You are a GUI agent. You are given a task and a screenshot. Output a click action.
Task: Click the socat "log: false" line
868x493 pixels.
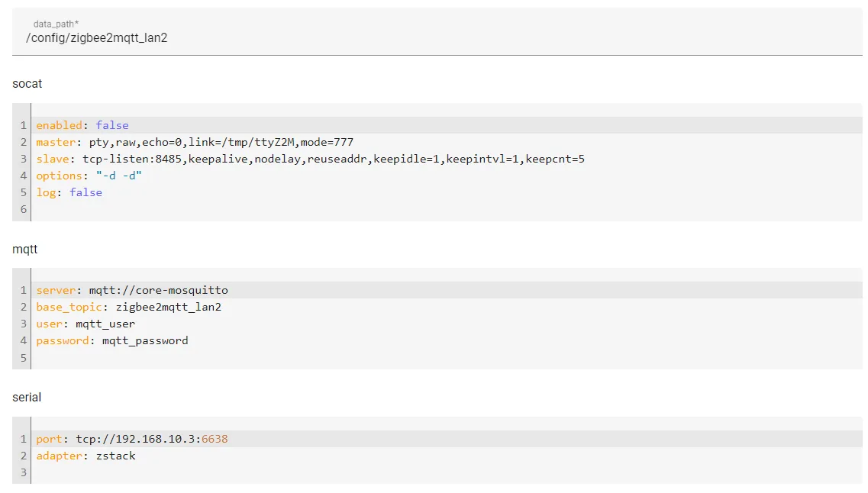click(x=69, y=192)
